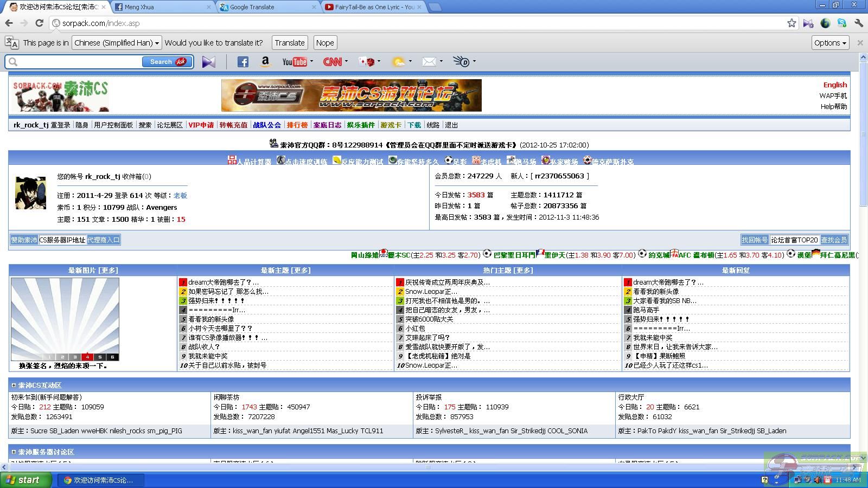The image size is (868, 488).
Task: Expand the 索沛CS互动区 section toggle
Action: 14,386
